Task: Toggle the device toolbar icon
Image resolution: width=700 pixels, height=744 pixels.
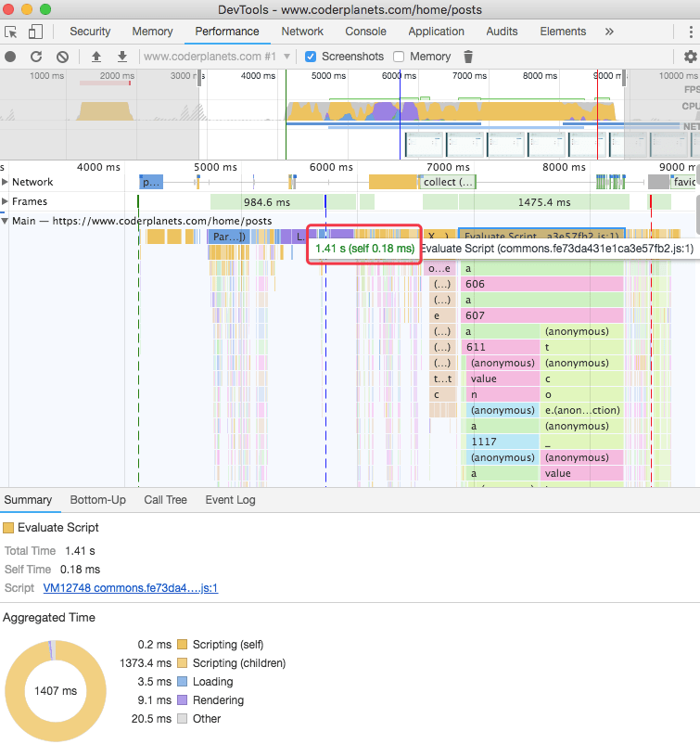Action: pyautogui.click(x=35, y=32)
